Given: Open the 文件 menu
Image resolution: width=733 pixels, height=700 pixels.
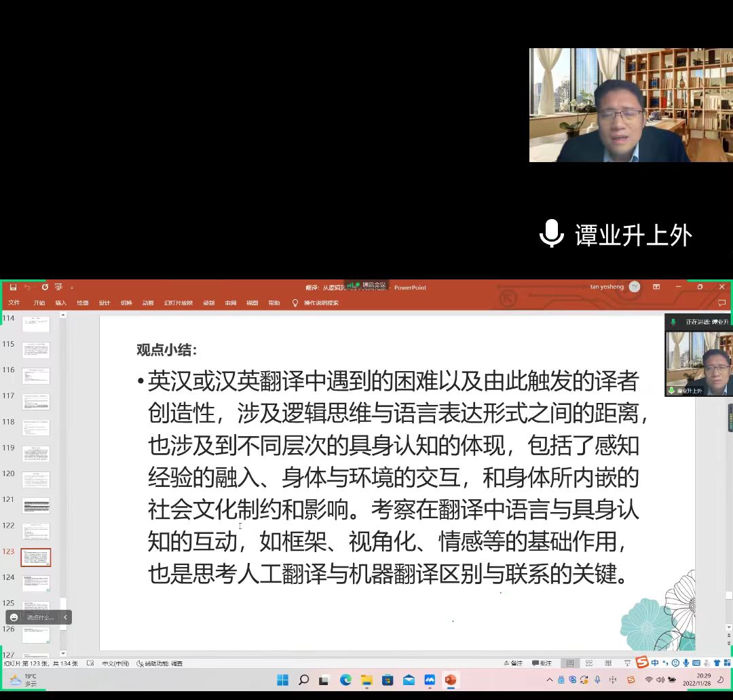Looking at the screenshot, I should 14,303.
